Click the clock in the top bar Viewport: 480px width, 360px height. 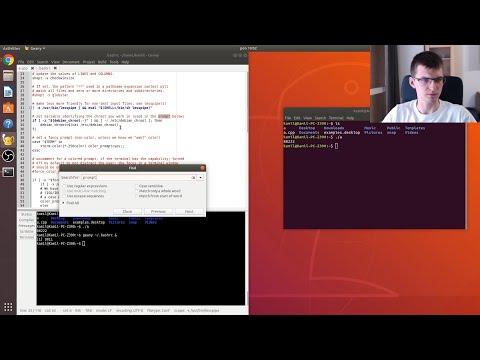tap(248, 48)
